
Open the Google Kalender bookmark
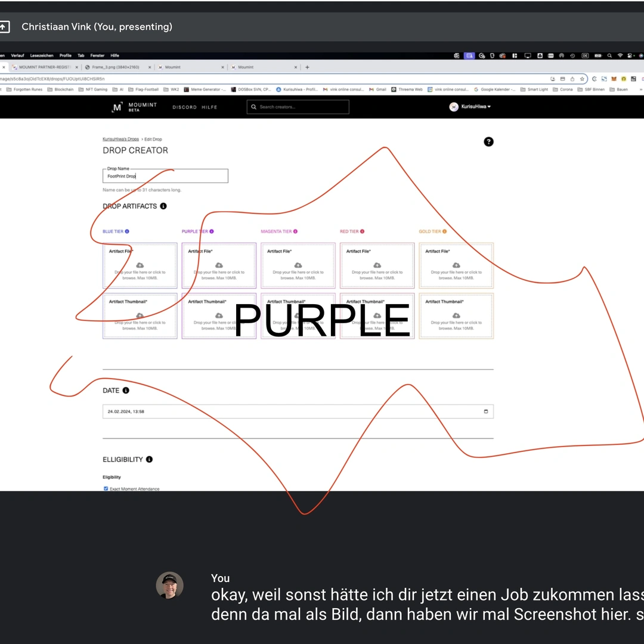[494, 89]
